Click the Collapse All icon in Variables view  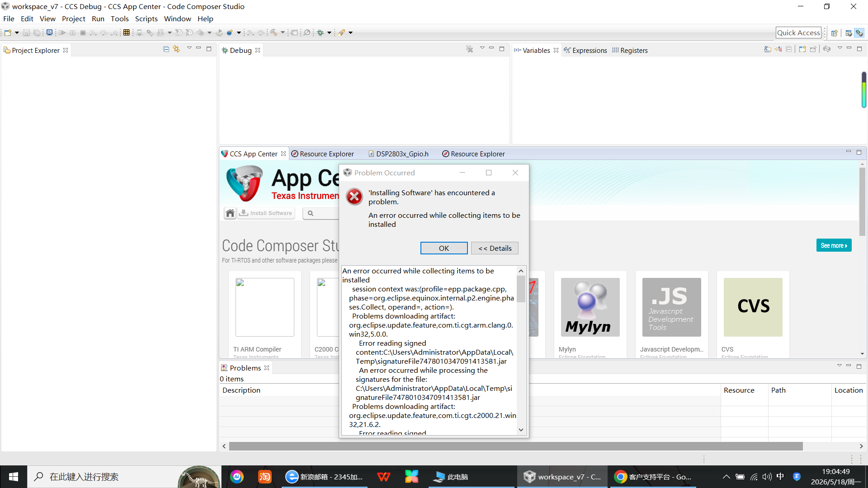[x=789, y=49]
